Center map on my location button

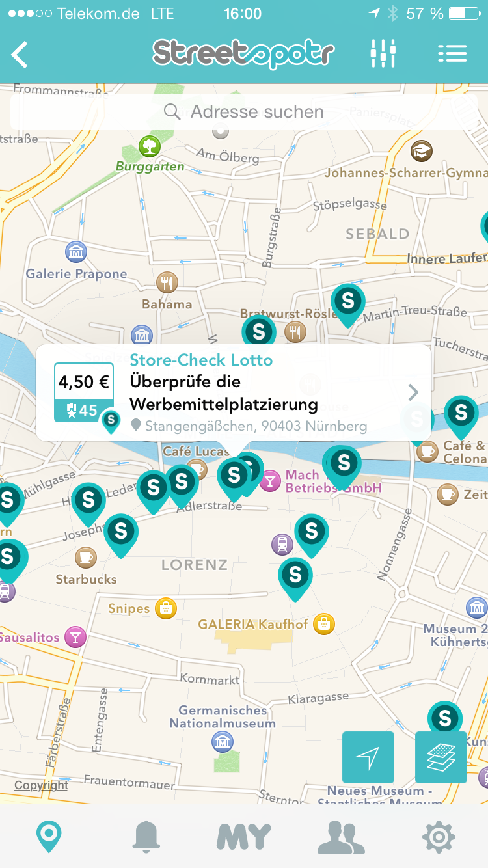point(368,757)
